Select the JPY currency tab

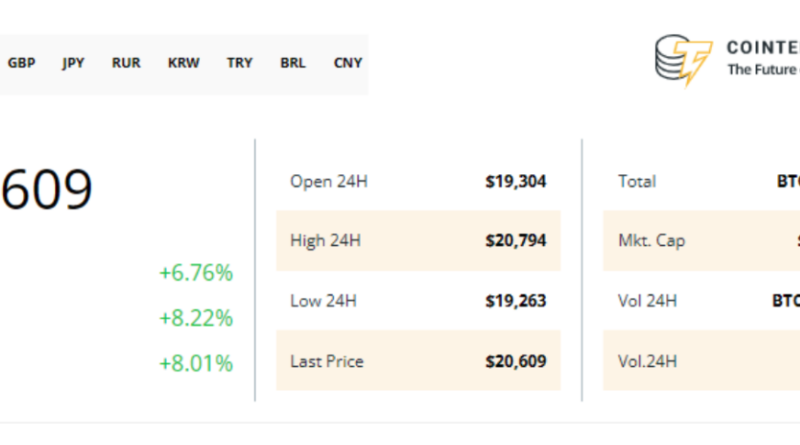73,62
